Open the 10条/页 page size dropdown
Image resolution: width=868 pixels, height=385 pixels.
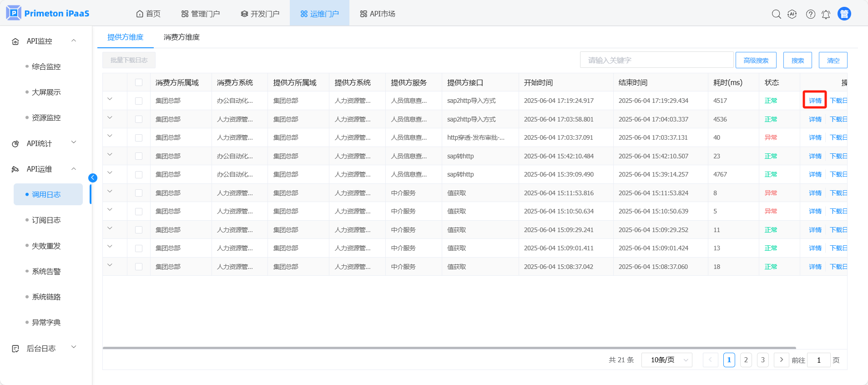(666, 360)
